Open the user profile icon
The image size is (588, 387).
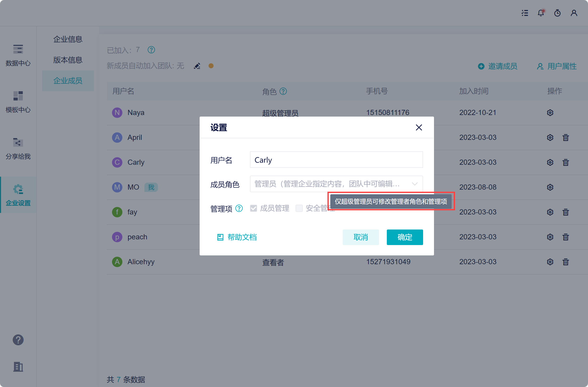pos(574,13)
